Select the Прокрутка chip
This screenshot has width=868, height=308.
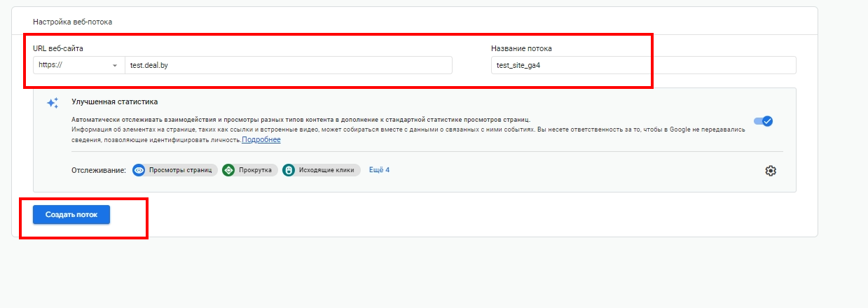click(x=250, y=170)
